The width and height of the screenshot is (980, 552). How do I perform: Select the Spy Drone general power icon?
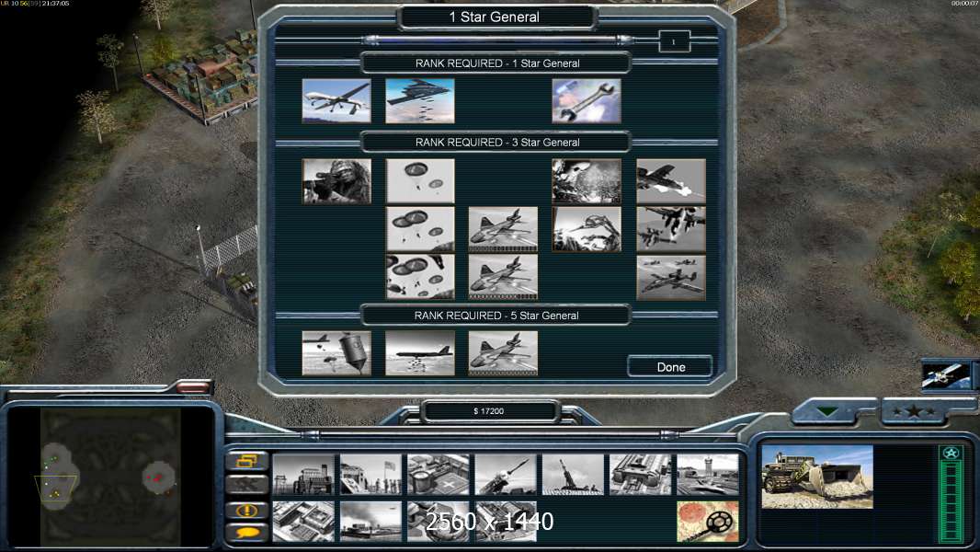[x=336, y=100]
